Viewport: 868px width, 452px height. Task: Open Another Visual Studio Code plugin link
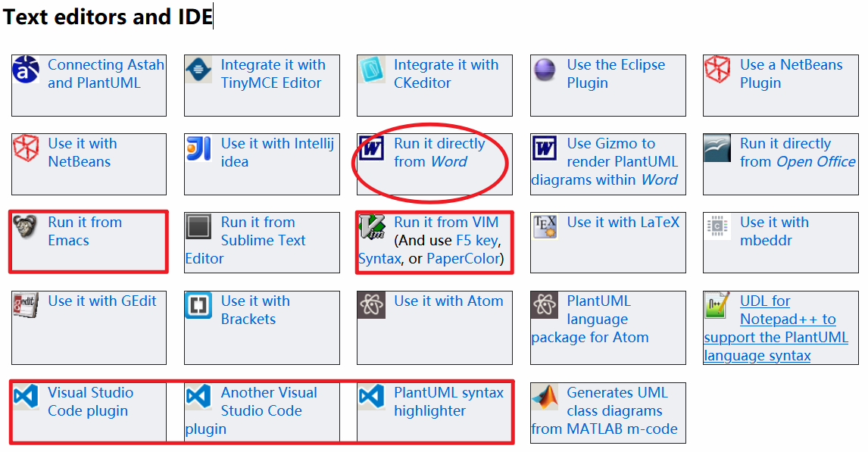coord(251,410)
